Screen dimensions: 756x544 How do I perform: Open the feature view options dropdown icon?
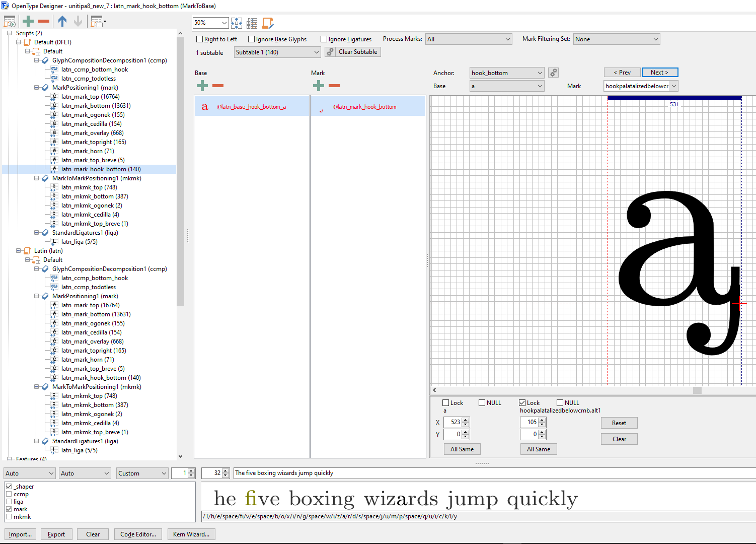click(x=98, y=21)
